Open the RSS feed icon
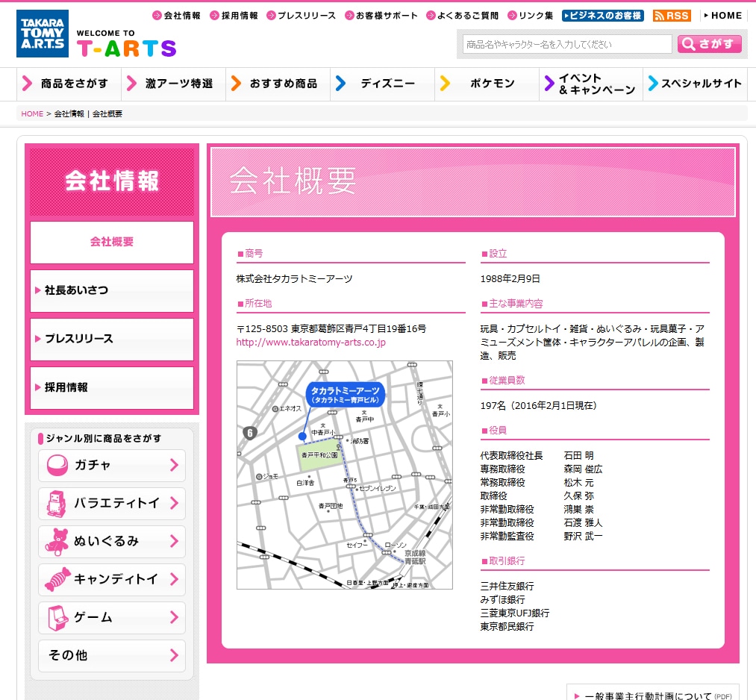Screen dimensions: 756x700 (672, 16)
